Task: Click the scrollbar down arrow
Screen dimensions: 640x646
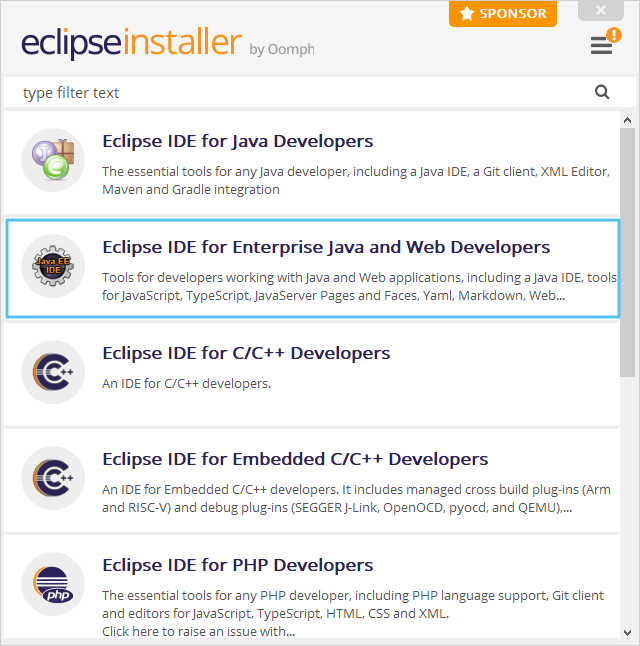Action: click(x=627, y=632)
